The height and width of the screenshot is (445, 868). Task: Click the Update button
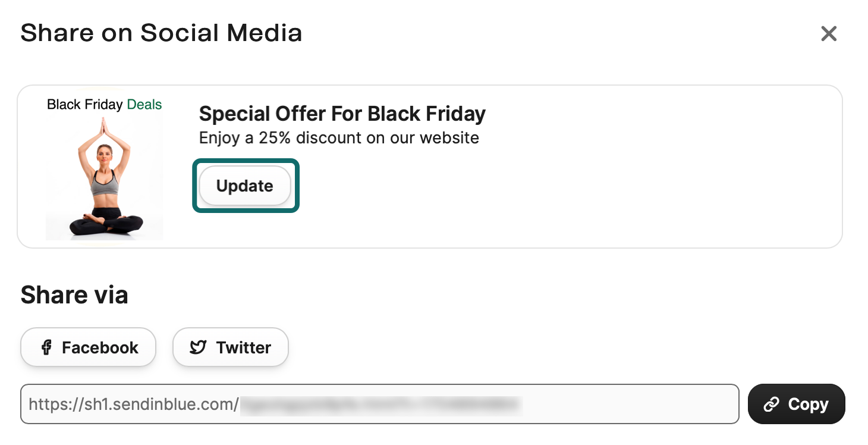click(x=244, y=186)
